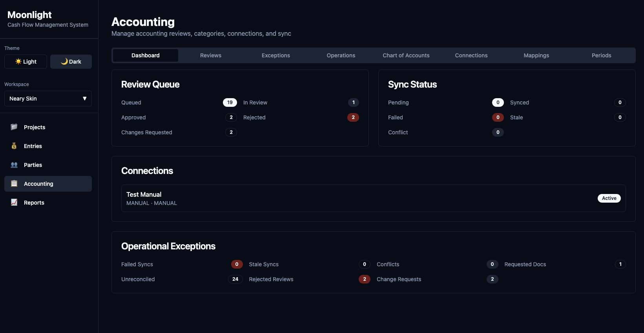Select the Periods tab

(x=602, y=55)
